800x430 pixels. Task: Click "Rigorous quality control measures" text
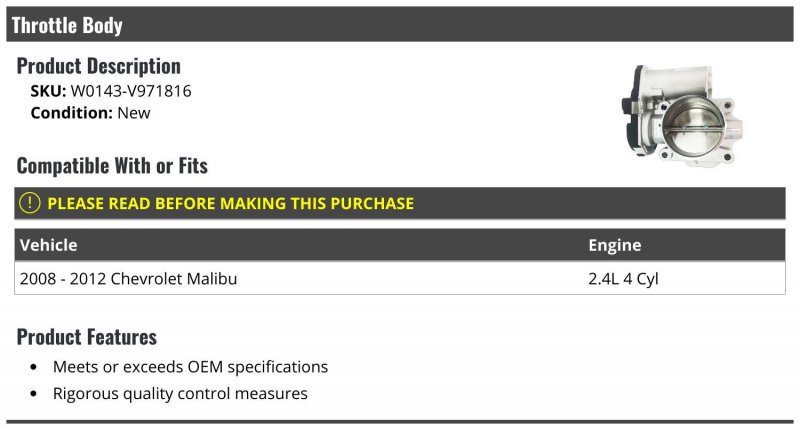click(180, 394)
